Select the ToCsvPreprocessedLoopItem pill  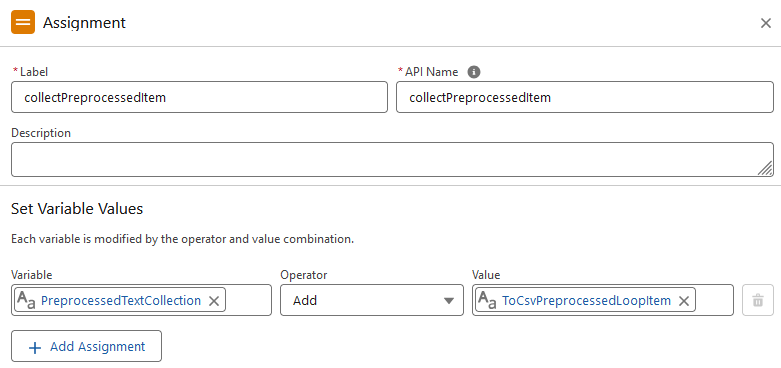pyautogui.click(x=585, y=300)
